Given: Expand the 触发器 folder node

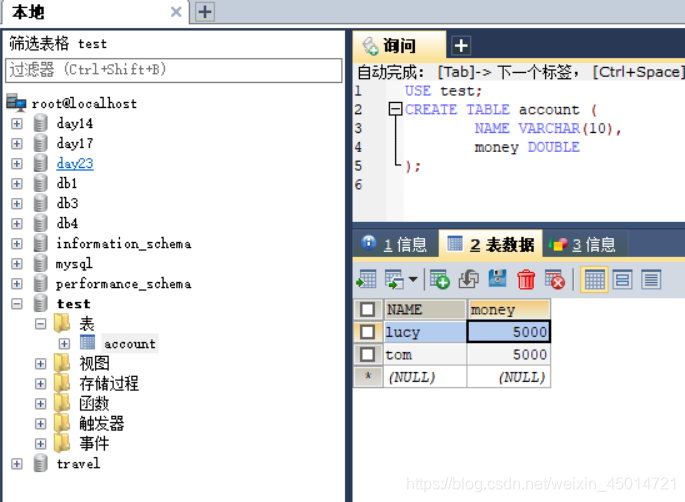Looking at the screenshot, I should (41, 424).
